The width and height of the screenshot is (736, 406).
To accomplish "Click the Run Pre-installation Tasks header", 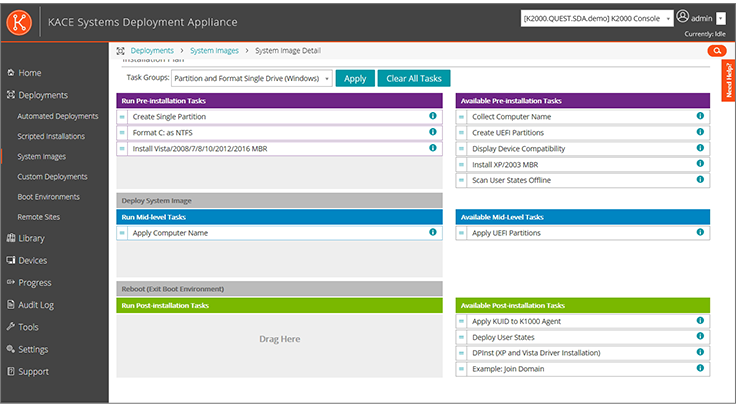I will click(x=279, y=101).
